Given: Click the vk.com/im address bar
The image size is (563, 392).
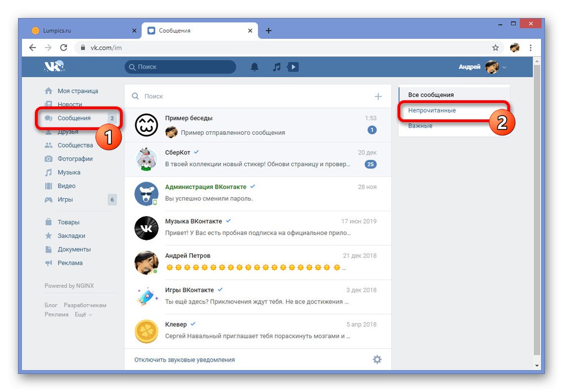Looking at the screenshot, I should (x=284, y=47).
